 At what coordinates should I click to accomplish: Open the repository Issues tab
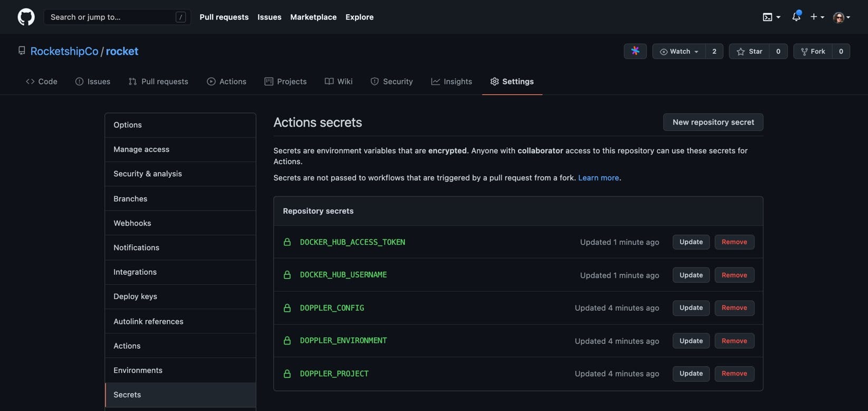(x=93, y=81)
